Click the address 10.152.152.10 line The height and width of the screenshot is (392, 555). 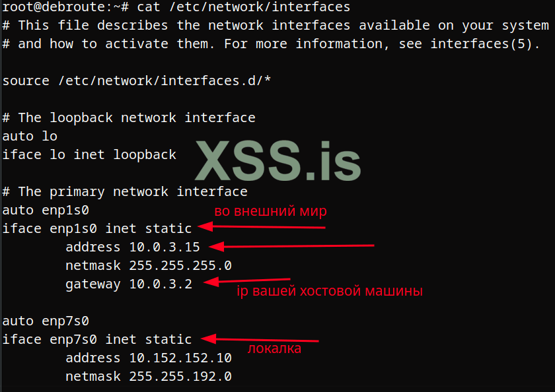[148, 358]
